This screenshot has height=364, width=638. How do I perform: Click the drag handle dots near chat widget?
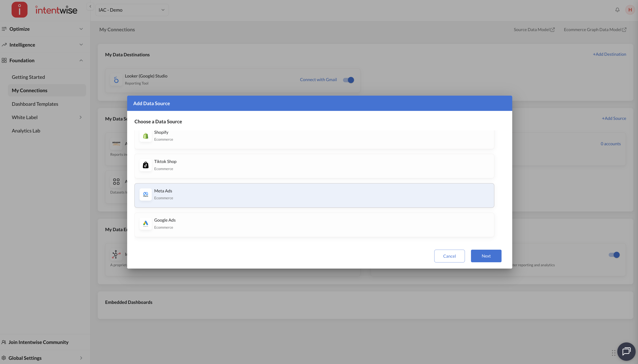614,353
